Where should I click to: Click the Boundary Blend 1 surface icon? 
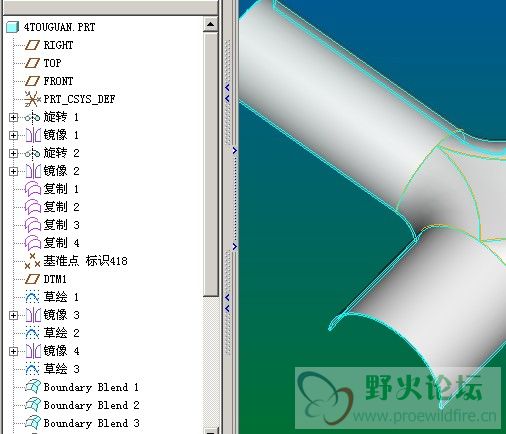33,387
